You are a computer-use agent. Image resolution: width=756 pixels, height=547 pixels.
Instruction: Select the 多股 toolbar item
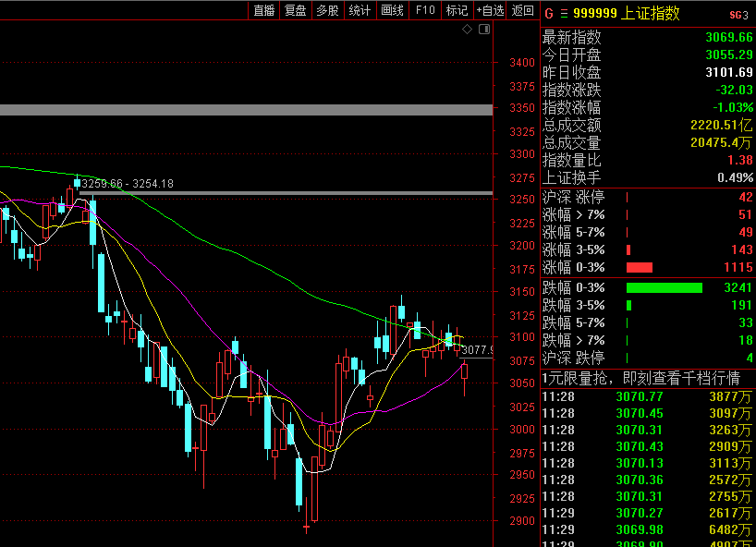(x=327, y=10)
